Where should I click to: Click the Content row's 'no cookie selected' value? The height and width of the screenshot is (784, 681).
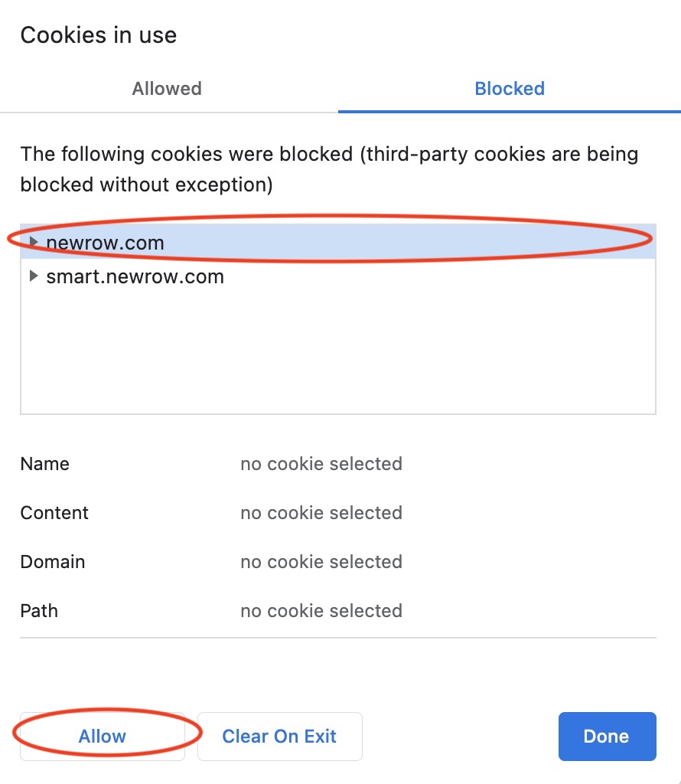click(x=321, y=513)
